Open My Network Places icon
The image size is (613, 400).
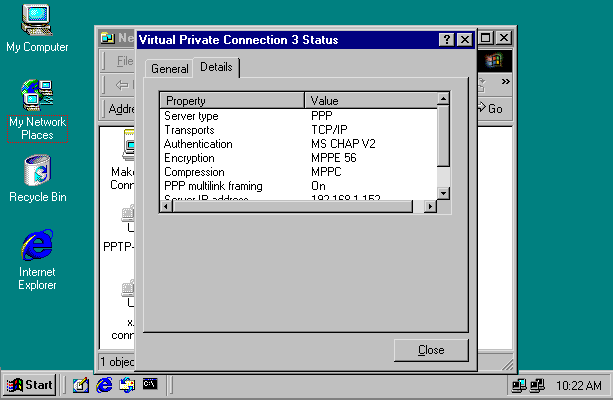pyautogui.click(x=37, y=95)
